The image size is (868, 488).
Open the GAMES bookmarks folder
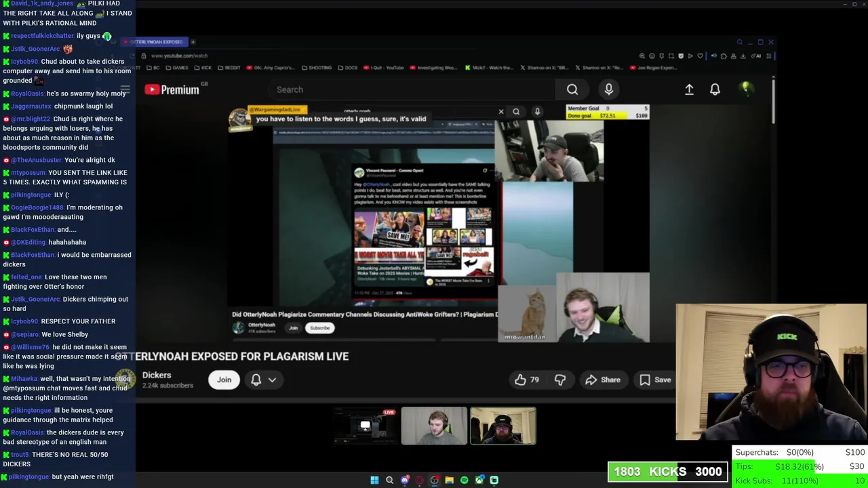177,68
